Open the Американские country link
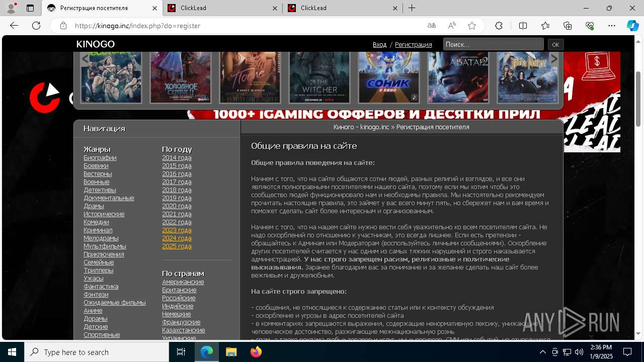This screenshot has width=644, height=362. (x=183, y=282)
